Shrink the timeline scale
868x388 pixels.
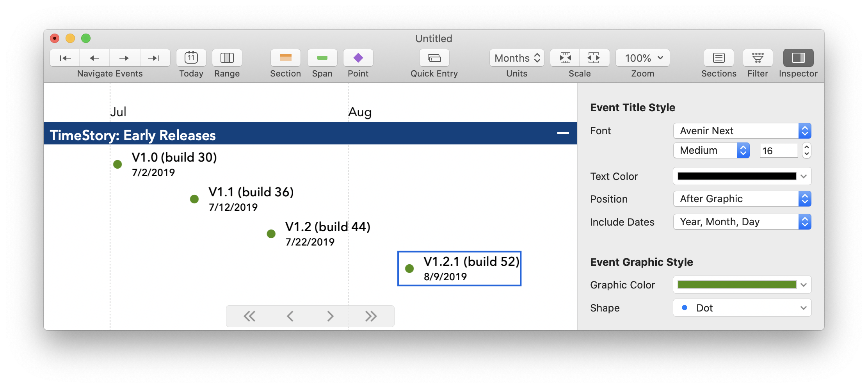click(564, 58)
